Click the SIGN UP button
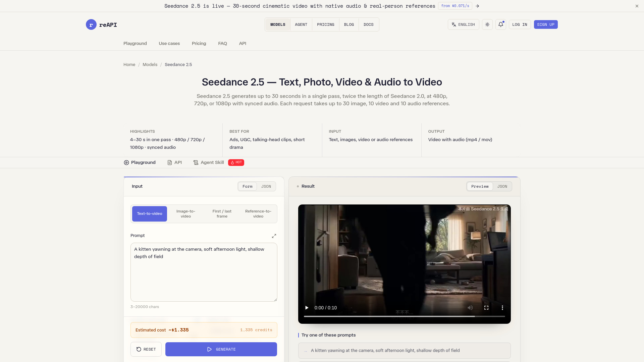The width and height of the screenshot is (644, 362). tap(546, 24)
